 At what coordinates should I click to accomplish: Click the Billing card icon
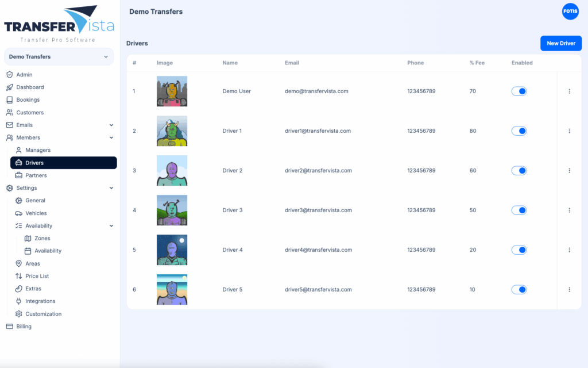[x=9, y=327]
